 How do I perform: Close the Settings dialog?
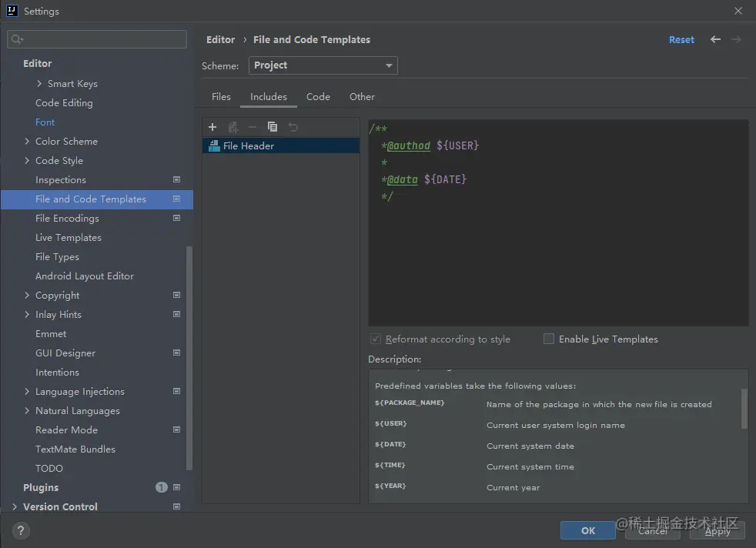coord(738,11)
